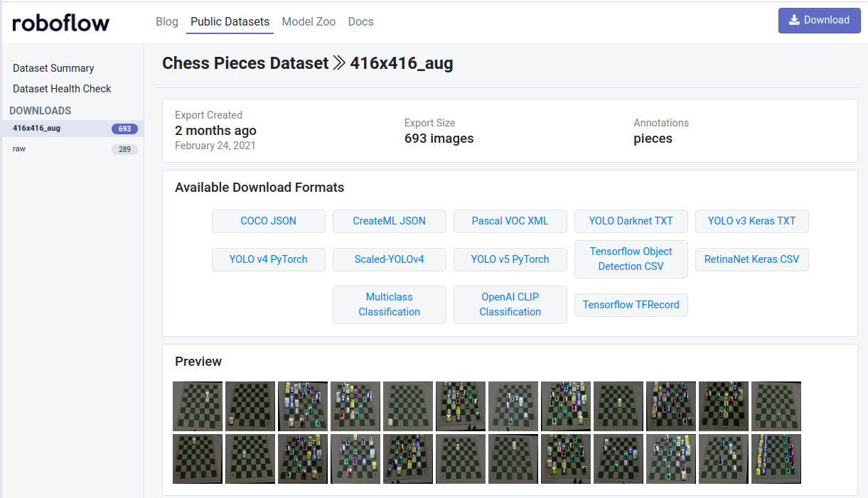Choose the Scaled-YOLOv4 format
This screenshot has width=868, height=498.
(390, 259)
